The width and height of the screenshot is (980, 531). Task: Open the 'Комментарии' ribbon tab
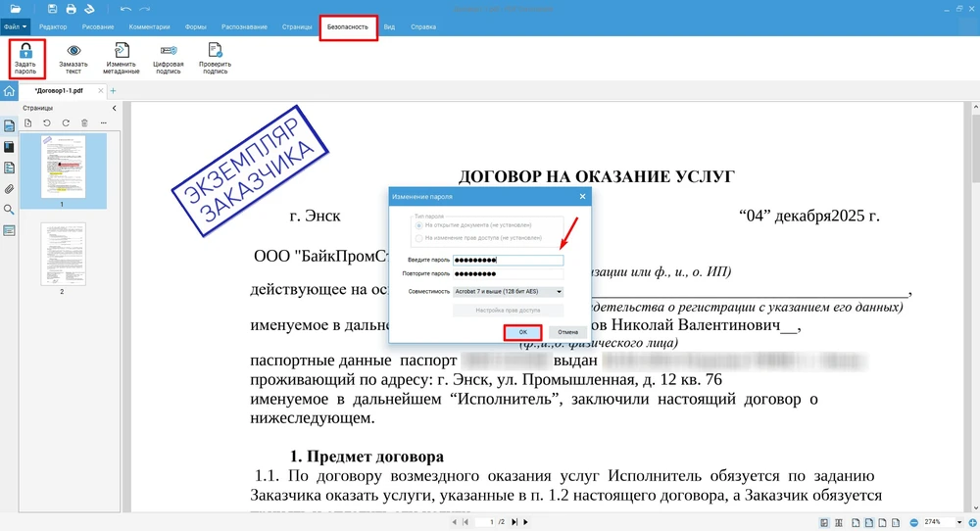(148, 26)
